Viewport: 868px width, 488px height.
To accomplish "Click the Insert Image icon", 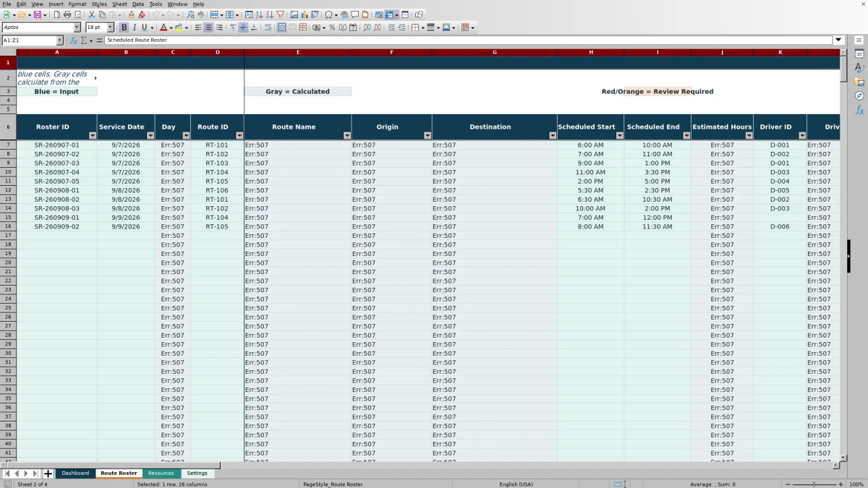I will point(294,14).
